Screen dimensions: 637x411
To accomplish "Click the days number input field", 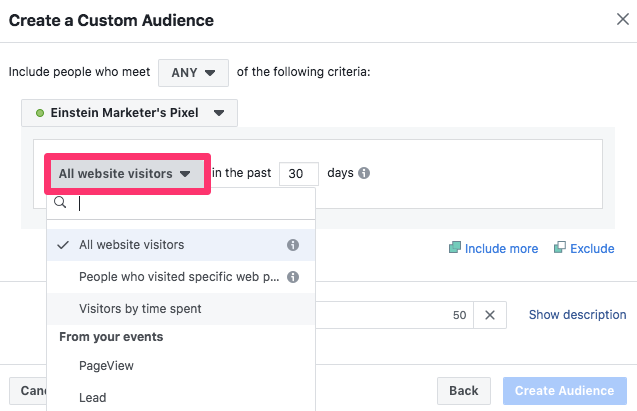I will (x=299, y=174).
